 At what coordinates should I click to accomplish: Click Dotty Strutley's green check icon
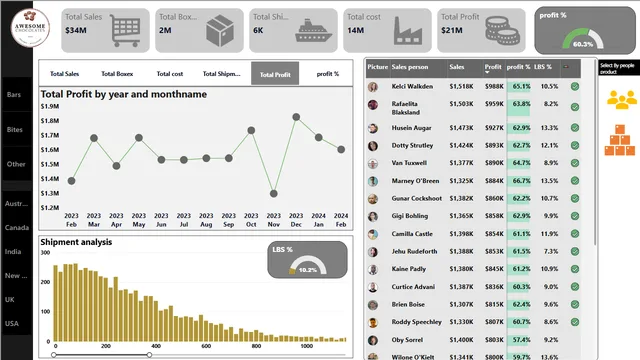click(575, 145)
